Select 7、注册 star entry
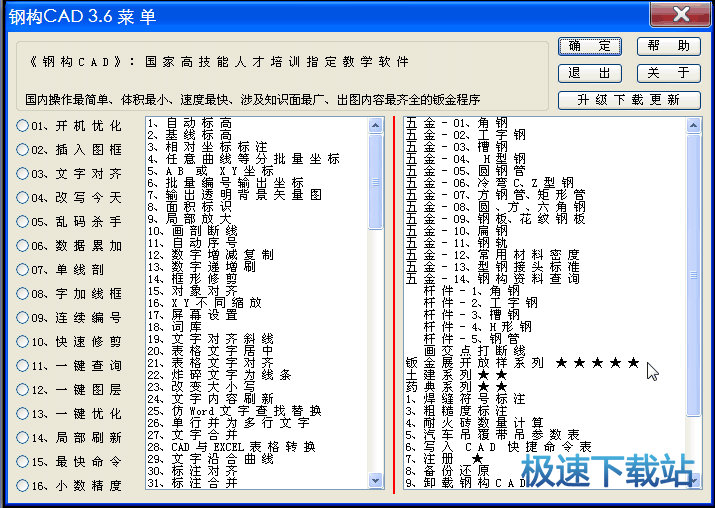The height and width of the screenshot is (508, 715). coord(445,459)
